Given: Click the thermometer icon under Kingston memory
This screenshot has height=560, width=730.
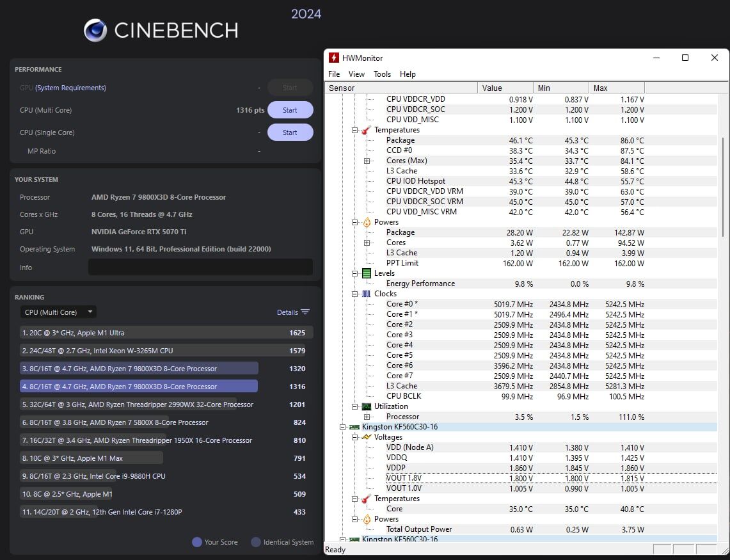Looking at the screenshot, I should click(x=367, y=499).
